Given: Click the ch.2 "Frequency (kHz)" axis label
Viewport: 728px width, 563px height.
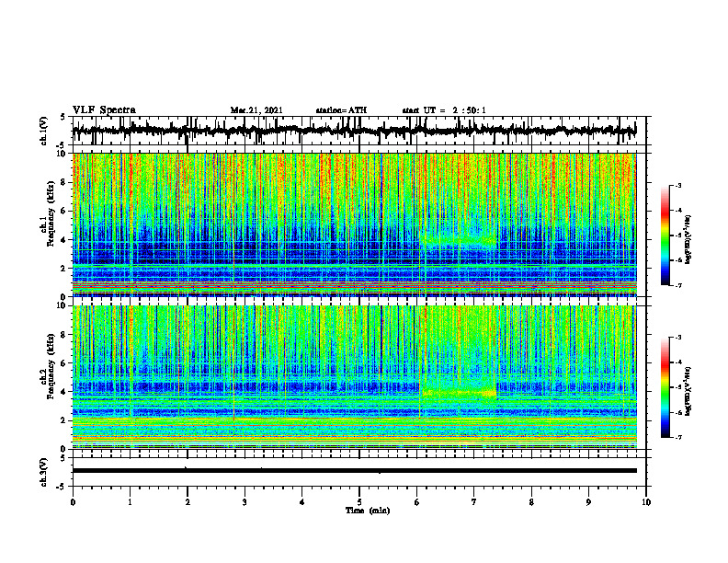Looking at the screenshot, I should pos(51,366).
